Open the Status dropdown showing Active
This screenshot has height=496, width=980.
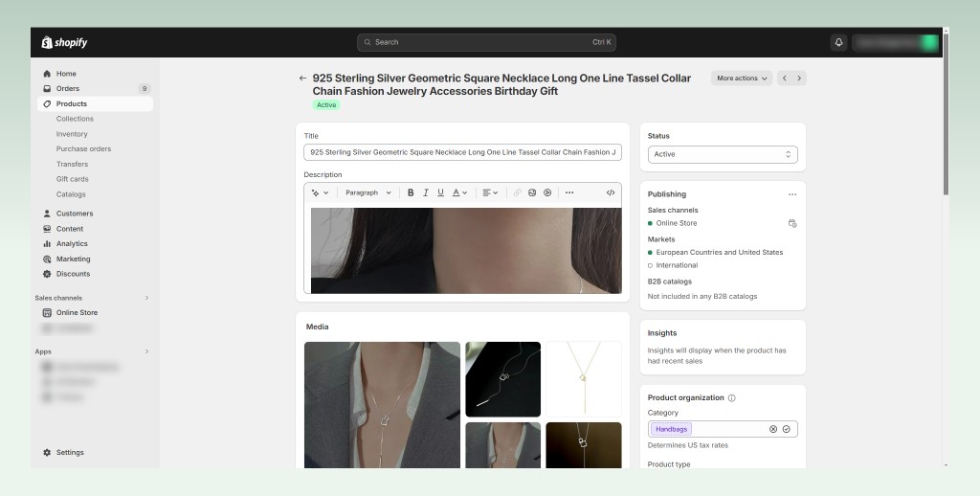pyautogui.click(x=723, y=154)
